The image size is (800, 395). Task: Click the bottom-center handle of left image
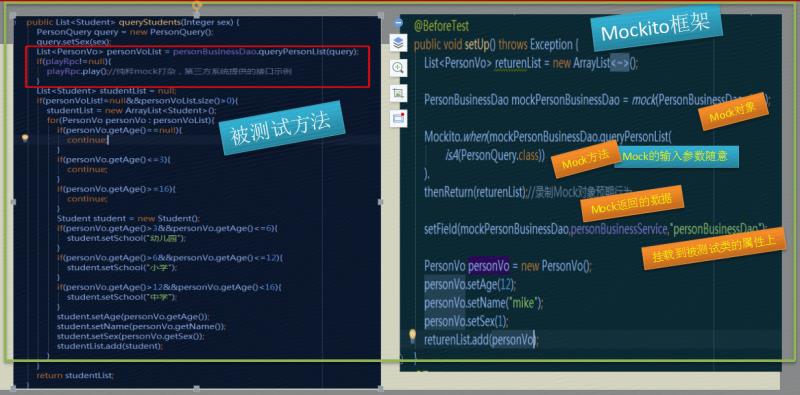click(x=197, y=389)
